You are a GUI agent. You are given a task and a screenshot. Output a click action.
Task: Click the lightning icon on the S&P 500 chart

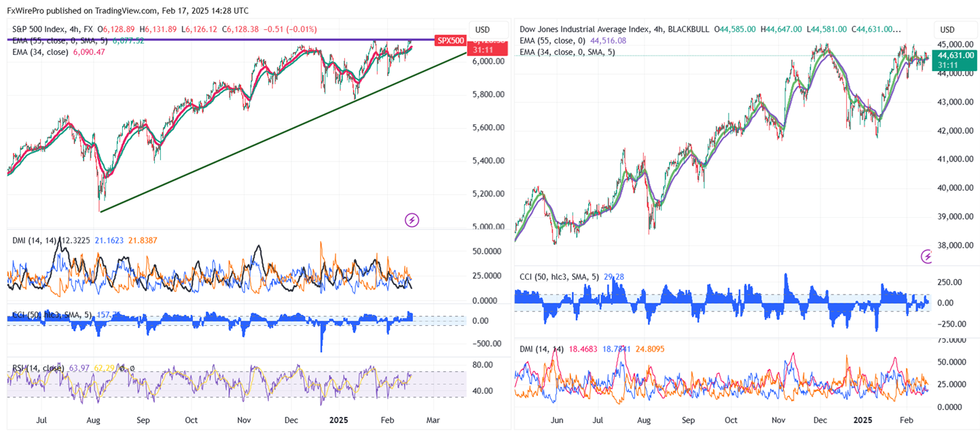tap(412, 220)
